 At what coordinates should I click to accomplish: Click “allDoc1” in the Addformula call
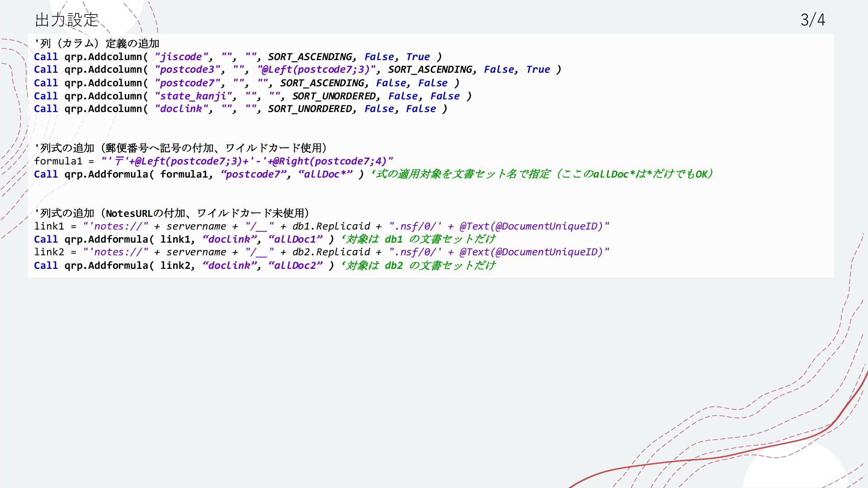coord(296,239)
